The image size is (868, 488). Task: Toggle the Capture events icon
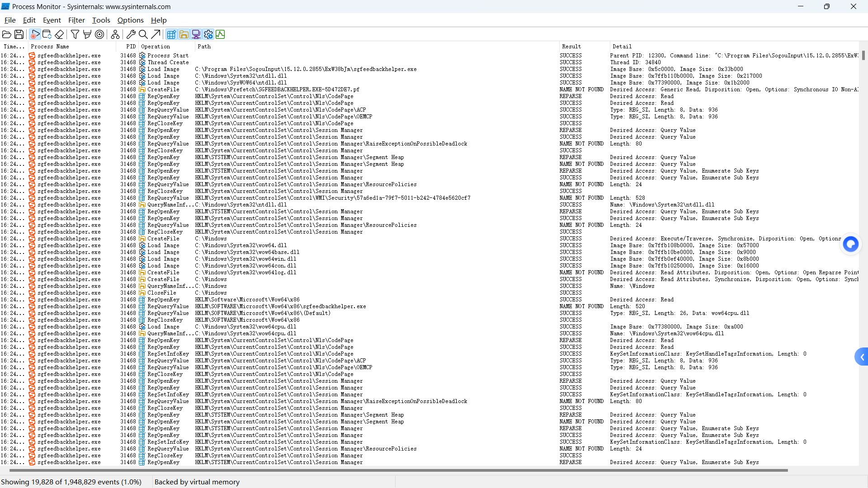click(x=35, y=34)
